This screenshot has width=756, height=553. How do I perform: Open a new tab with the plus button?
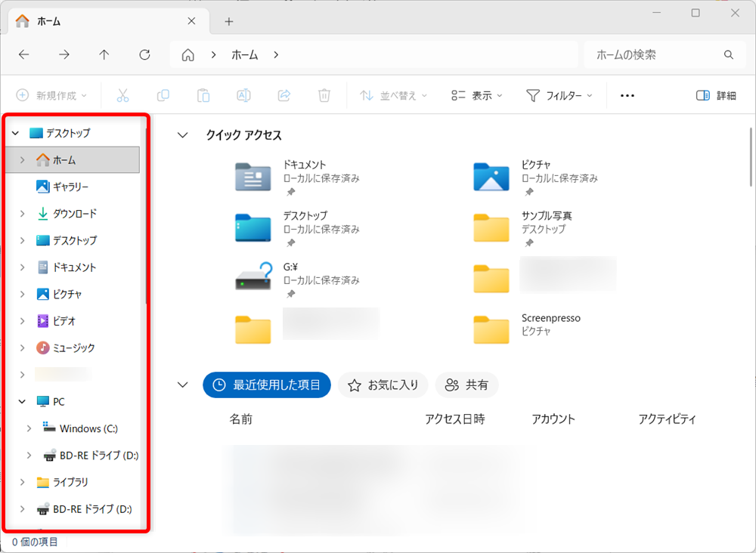(x=228, y=21)
